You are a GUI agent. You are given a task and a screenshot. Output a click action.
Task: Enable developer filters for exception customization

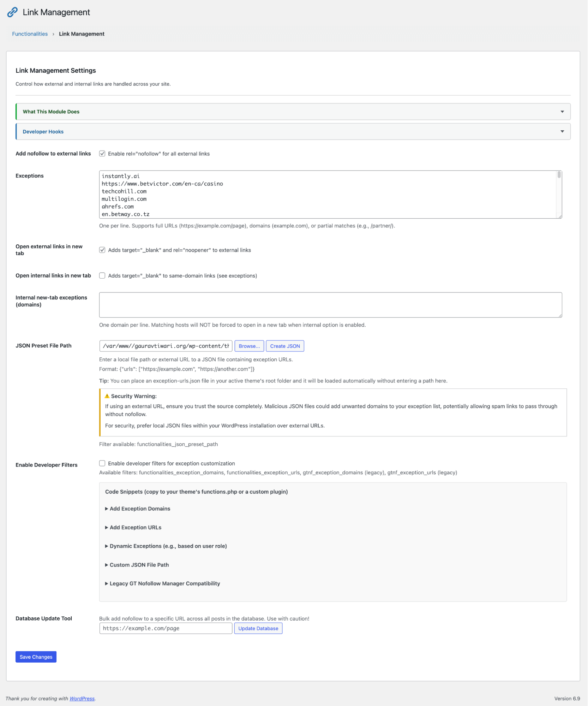pyautogui.click(x=102, y=463)
